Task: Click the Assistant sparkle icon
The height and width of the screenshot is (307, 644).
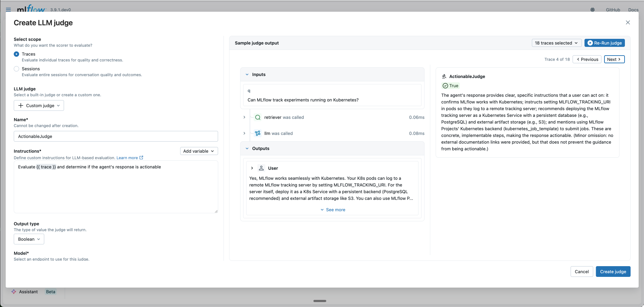Action: tap(14, 292)
